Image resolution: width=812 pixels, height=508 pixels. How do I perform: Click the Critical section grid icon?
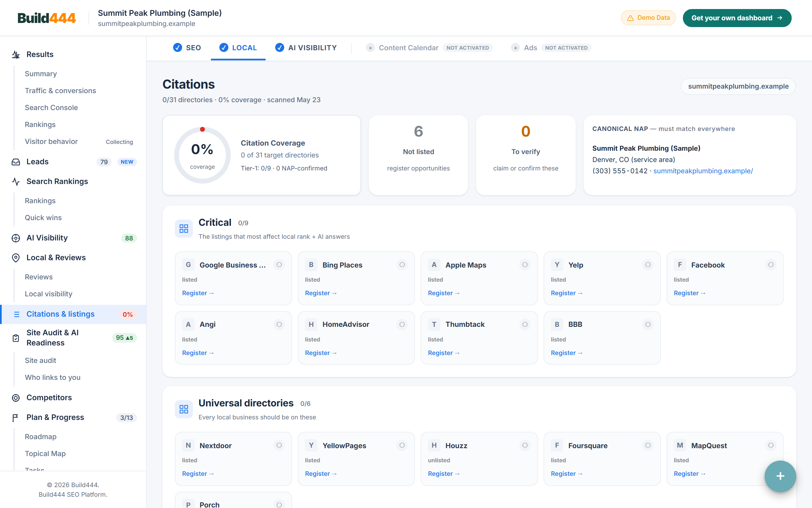tap(184, 229)
